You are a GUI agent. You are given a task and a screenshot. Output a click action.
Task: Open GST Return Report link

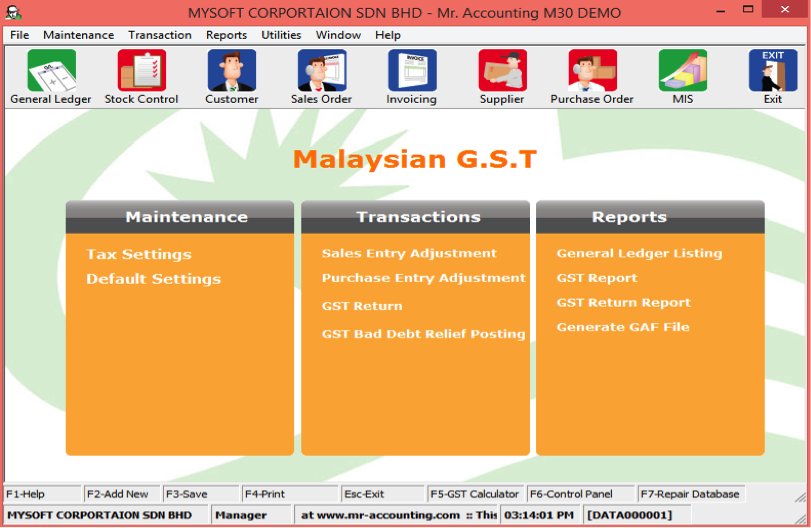pyautogui.click(x=623, y=303)
